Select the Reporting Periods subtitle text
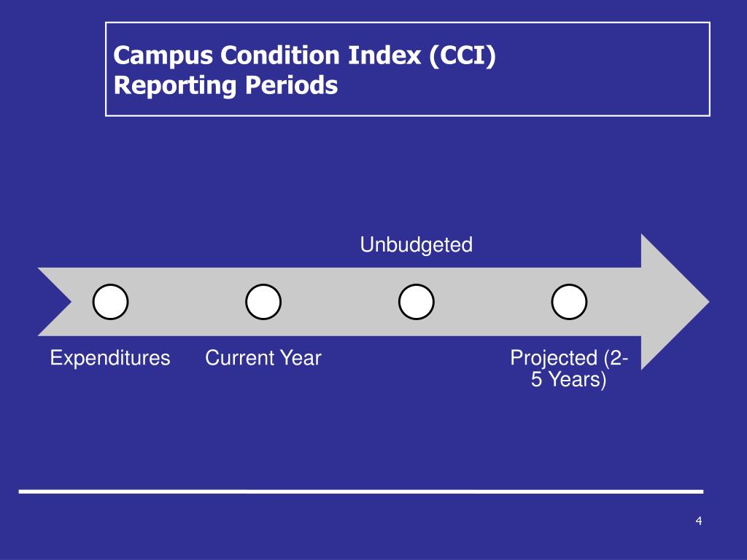 (x=226, y=86)
